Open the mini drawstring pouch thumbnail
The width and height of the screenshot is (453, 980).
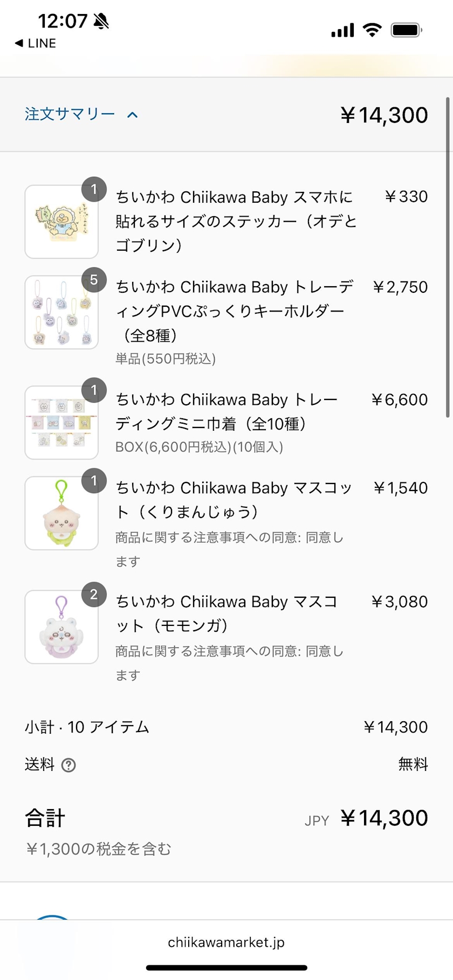[61, 422]
